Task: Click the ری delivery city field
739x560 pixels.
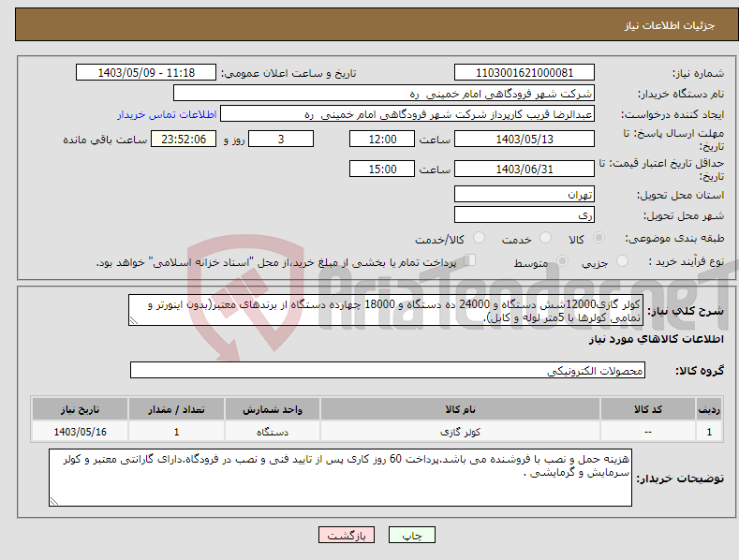Action: pyautogui.click(x=525, y=215)
